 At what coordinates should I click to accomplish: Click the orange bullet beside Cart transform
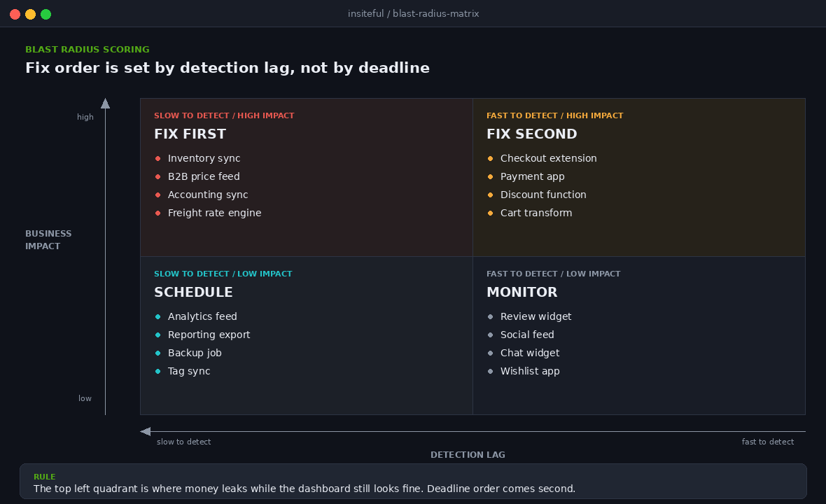point(491,213)
